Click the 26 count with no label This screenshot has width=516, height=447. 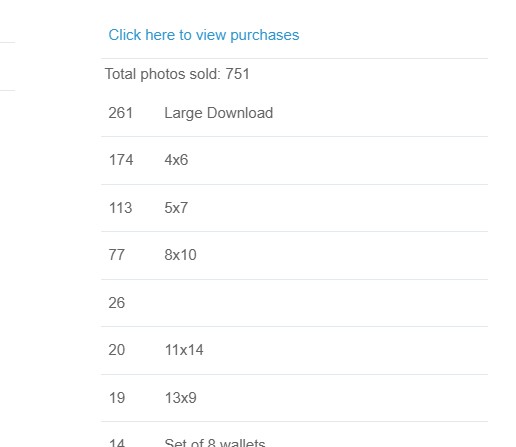pyautogui.click(x=117, y=303)
